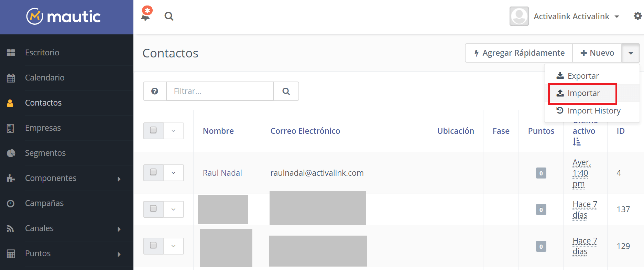The width and height of the screenshot is (644, 270).
Task: Click the Mautic logo
Action: [64, 17]
